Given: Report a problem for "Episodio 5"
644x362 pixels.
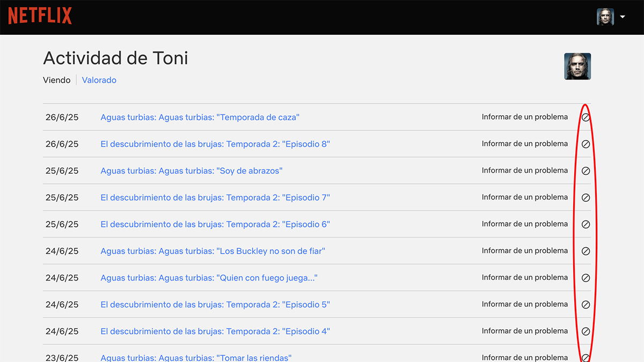Looking at the screenshot, I should pyautogui.click(x=525, y=304).
